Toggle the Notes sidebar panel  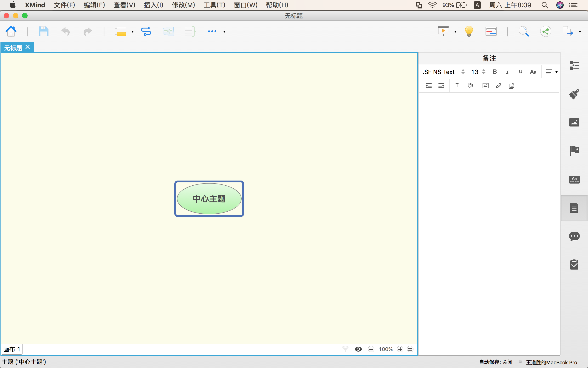pos(574,208)
